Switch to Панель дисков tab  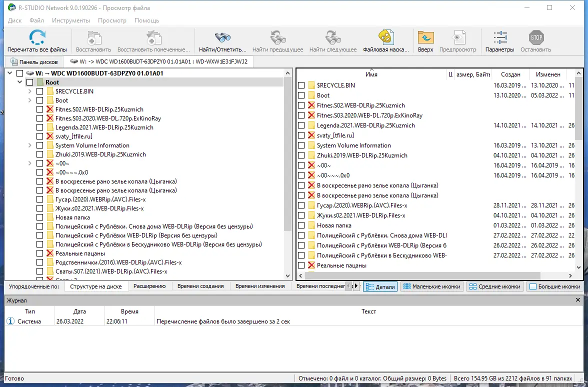click(34, 62)
